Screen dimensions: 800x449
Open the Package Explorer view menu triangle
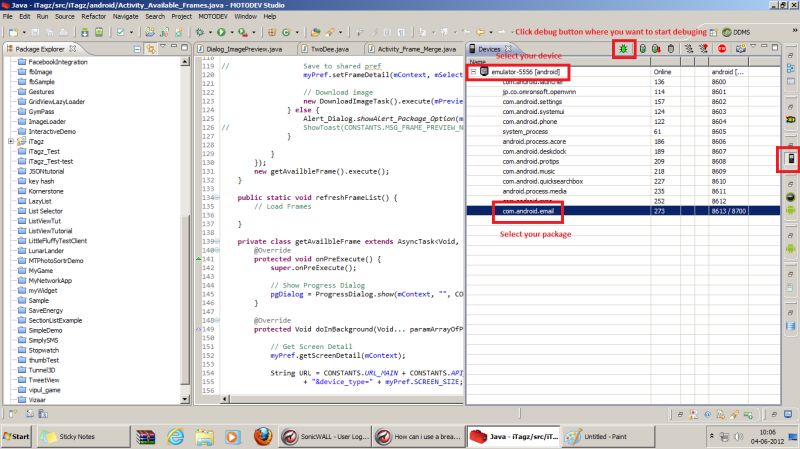pos(163,47)
